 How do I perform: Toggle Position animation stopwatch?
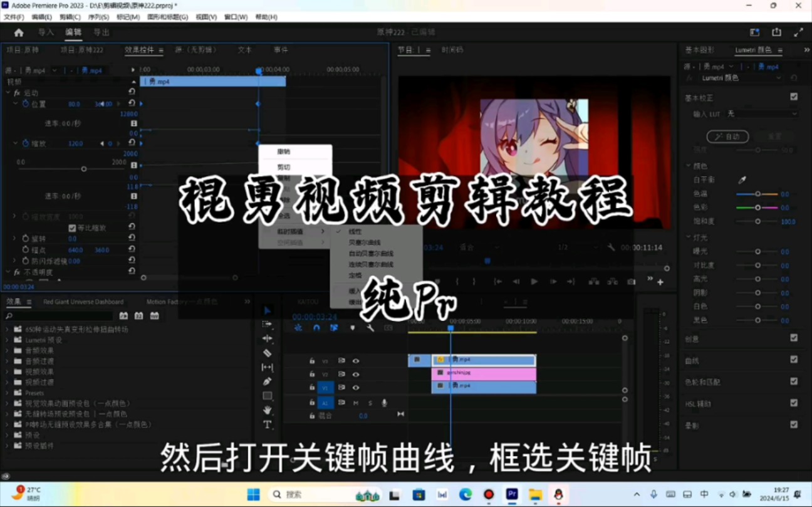pos(26,103)
